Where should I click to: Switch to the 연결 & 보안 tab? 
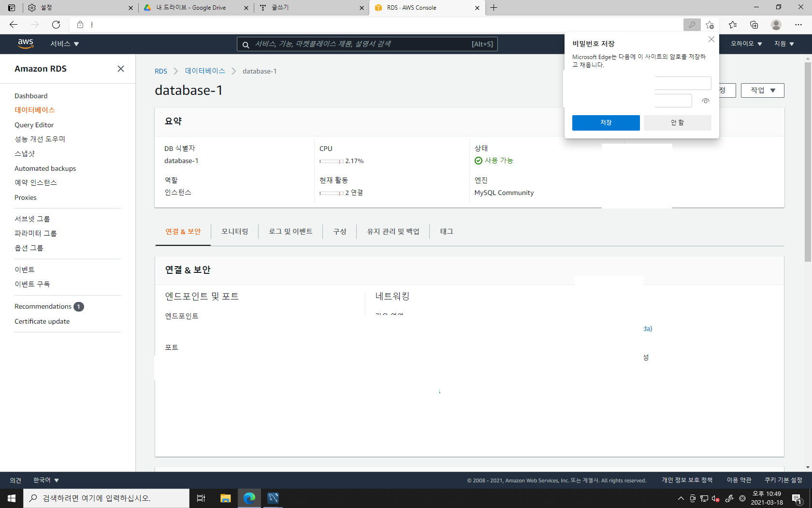183,232
